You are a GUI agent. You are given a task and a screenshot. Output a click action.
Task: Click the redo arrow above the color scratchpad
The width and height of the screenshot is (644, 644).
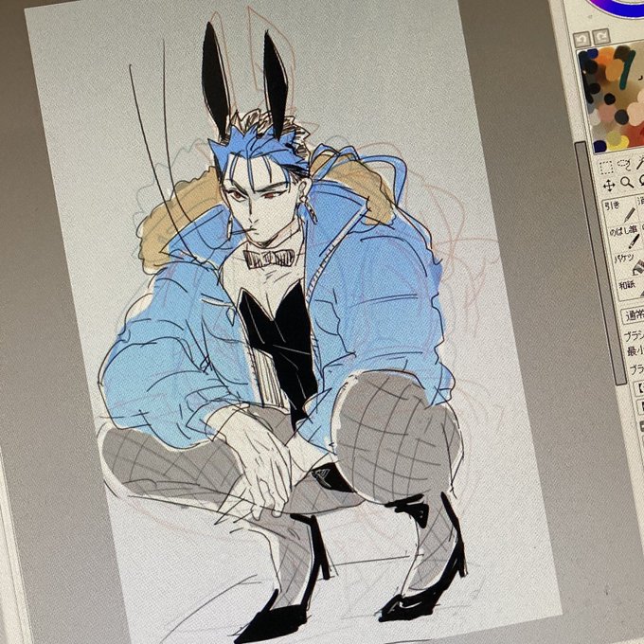click(601, 37)
